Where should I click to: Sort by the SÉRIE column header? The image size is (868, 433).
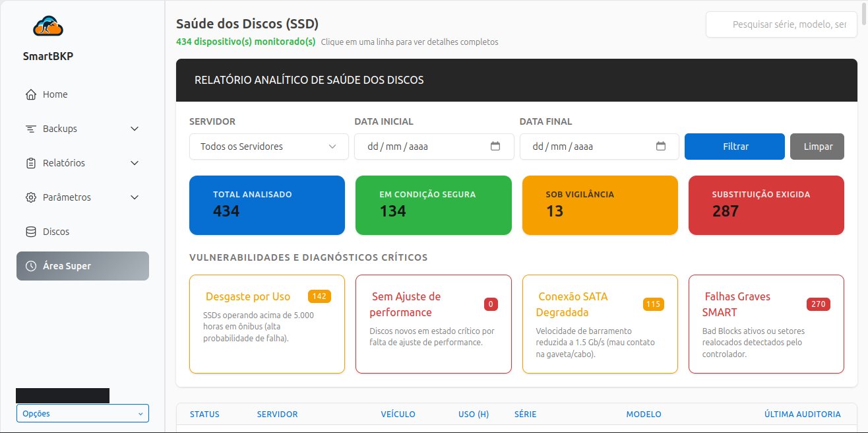pos(526,415)
